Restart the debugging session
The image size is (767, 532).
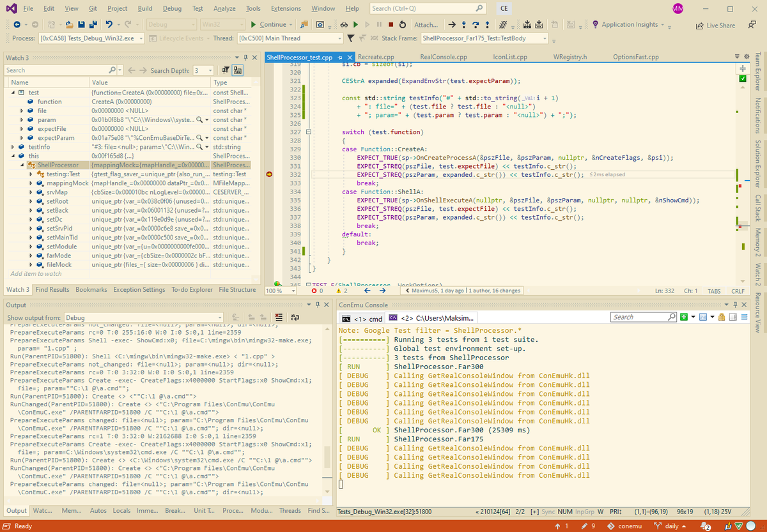click(402, 25)
